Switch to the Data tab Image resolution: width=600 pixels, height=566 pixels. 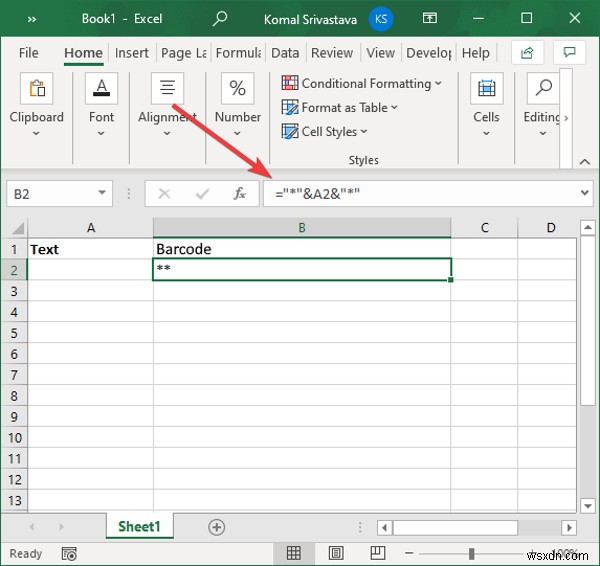[285, 53]
